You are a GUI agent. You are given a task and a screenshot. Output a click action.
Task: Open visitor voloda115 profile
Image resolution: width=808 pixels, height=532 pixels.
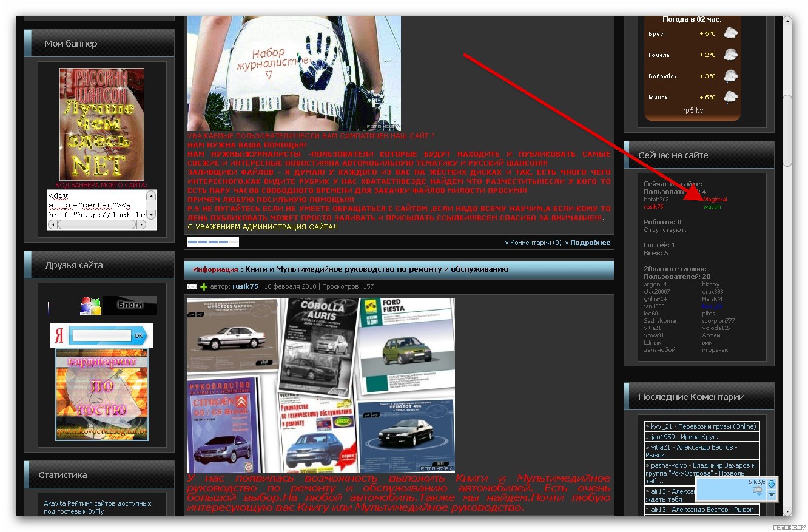click(x=716, y=328)
